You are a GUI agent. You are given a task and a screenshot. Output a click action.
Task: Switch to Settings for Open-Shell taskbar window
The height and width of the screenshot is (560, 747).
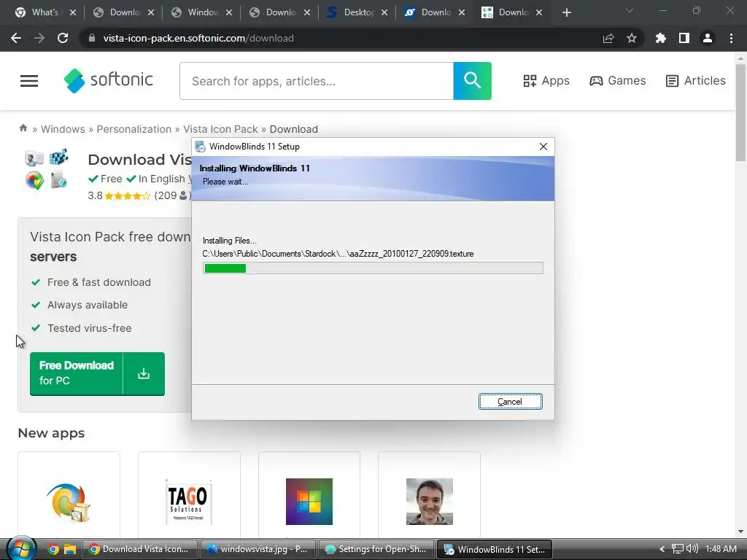(376, 549)
